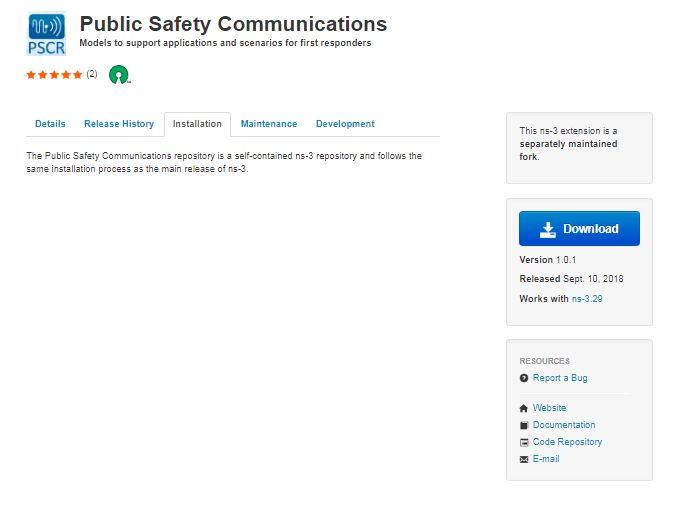Follow the ns-3.29 version link
The width and height of the screenshot is (685, 523).
pos(587,299)
